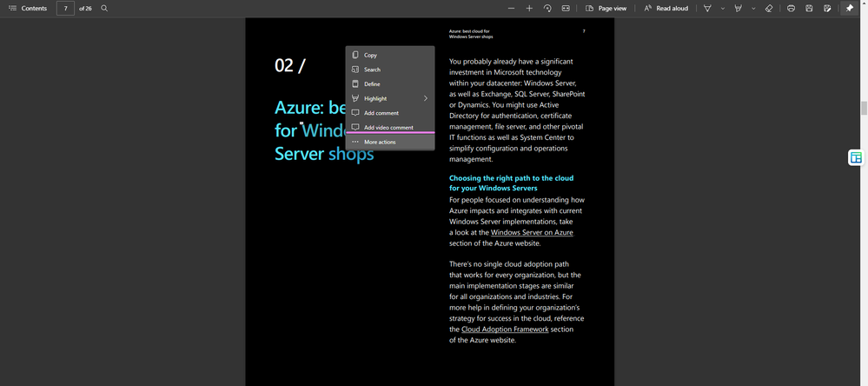Rotate the PDF page
The height and width of the screenshot is (386, 868).
tap(547, 9)
